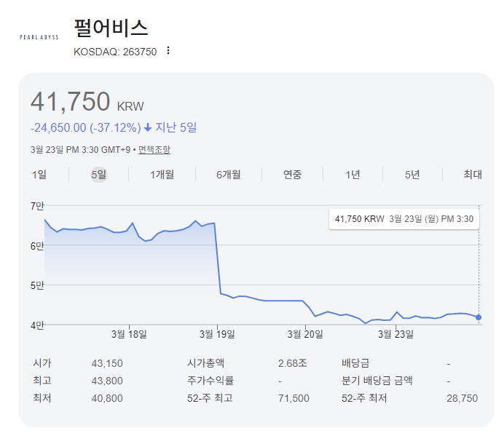The width and height of the screenshot is (504, 436).
Task: Click the blue data point on chart
Action: pos(479,317)
